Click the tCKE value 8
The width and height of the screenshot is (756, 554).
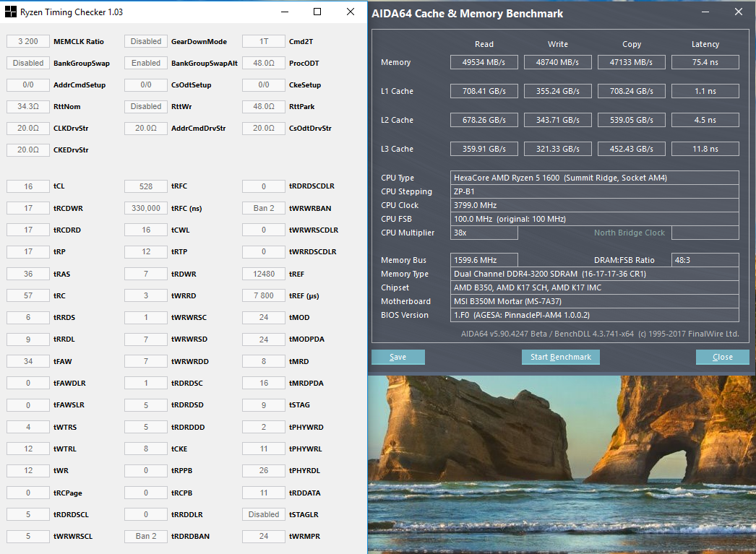click(x=145, y=449)
